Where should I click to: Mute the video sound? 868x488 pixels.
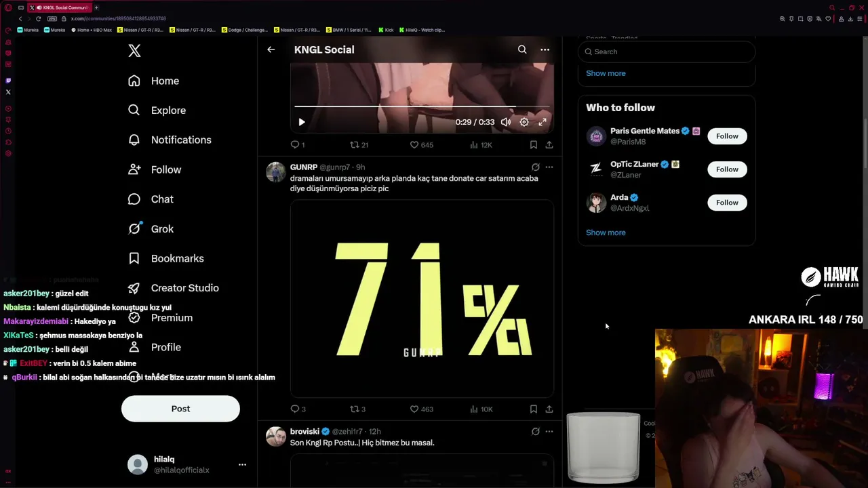506,122
